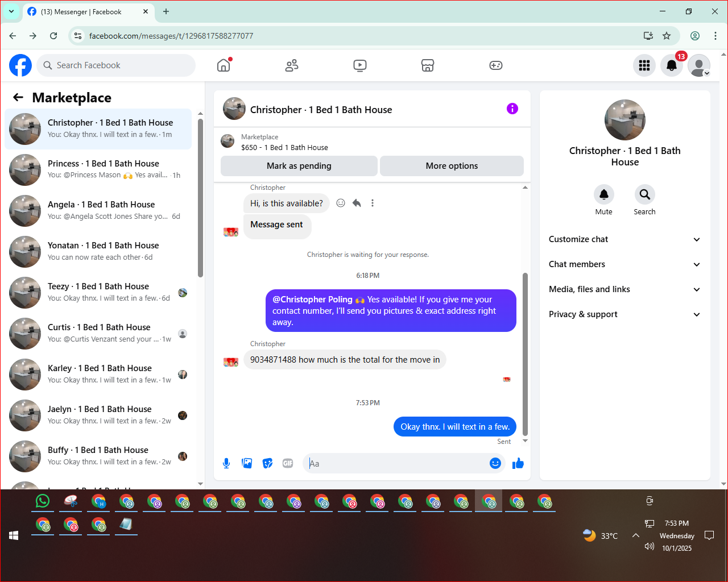Open the Chrome tab search dropdown
The width and height of the screenshot is (728, 582).
pyautogui.click(x=11, y=11)
